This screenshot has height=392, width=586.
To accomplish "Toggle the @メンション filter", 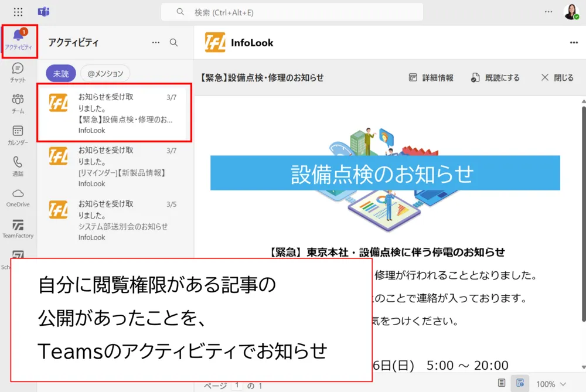I will [105, 74].
